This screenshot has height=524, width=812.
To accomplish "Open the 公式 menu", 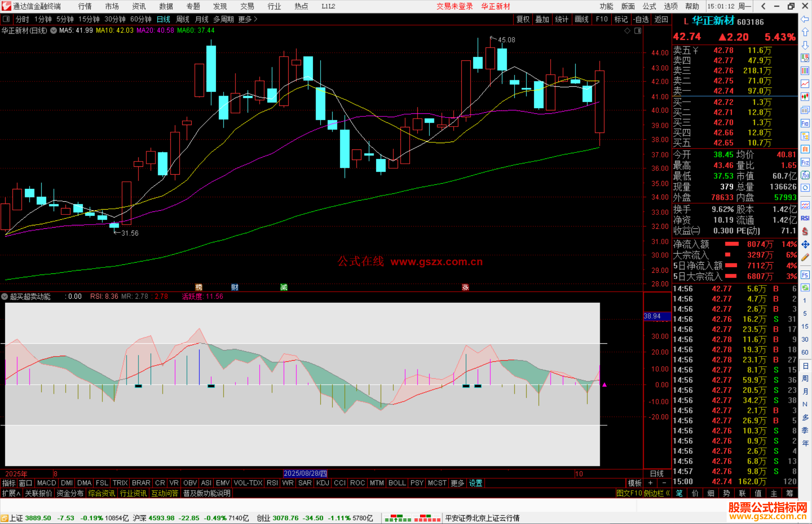I will [649, 6].
